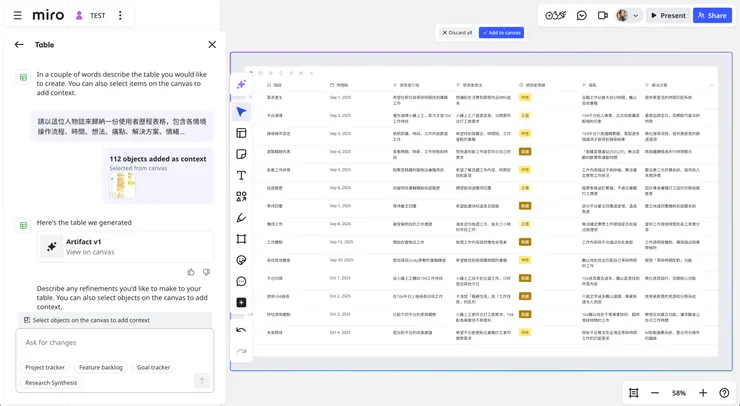Click the send arrow button
This screenshot has width=740, height=406.
[x=202, y=381]
